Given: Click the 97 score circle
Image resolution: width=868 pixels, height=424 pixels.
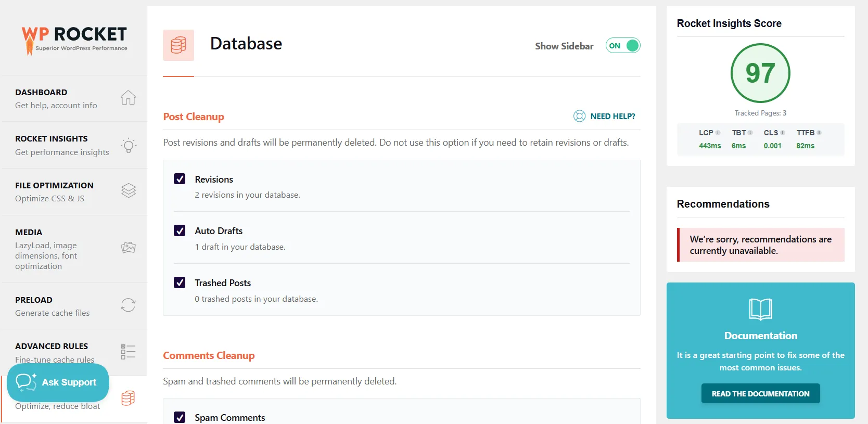Looking at the screenshot, I should click(760, 73).
